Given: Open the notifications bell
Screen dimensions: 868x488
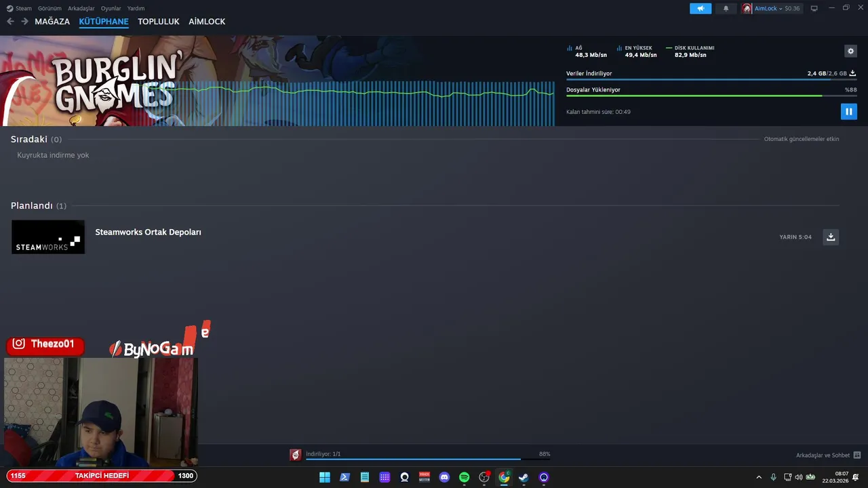Looking at the screenshot, I should tap(726, 8).
